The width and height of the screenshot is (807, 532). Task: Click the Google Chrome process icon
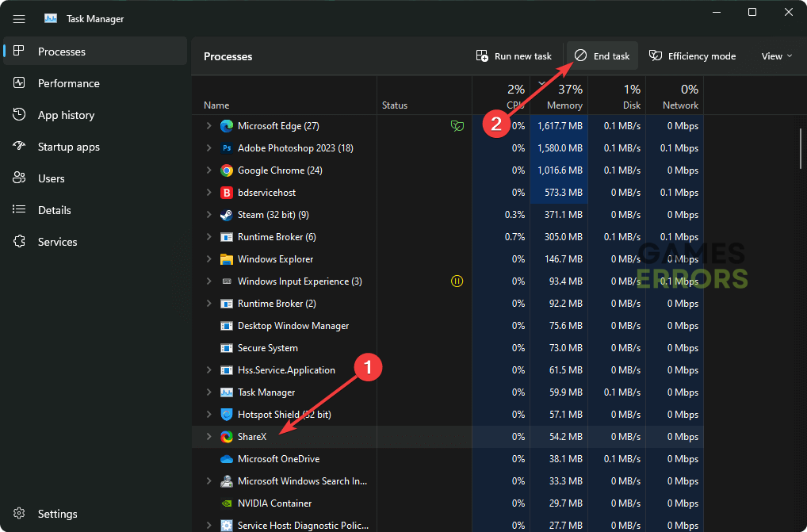[227, 170]
